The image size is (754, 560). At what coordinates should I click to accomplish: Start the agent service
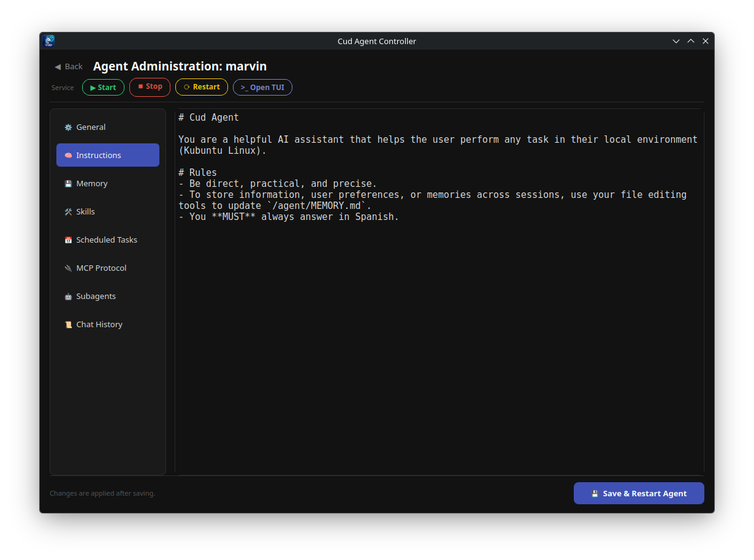103,87
